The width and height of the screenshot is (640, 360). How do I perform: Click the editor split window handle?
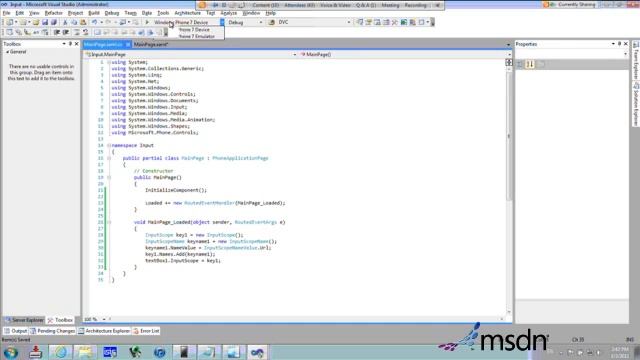(509, 62)
